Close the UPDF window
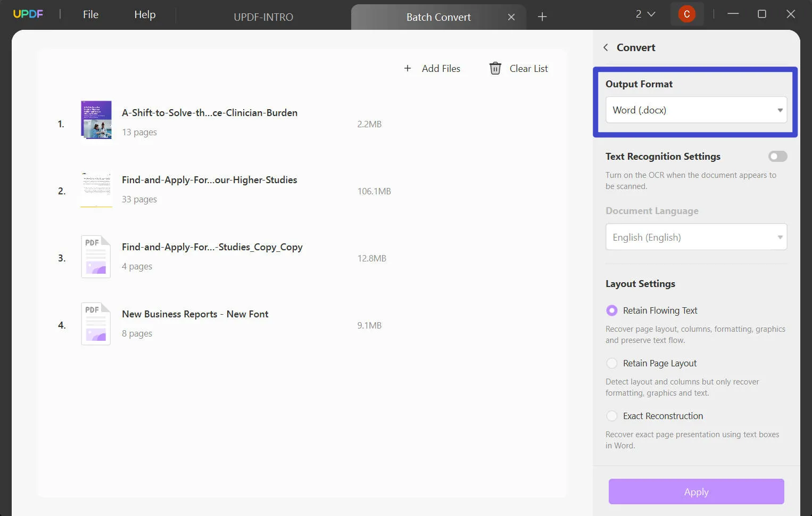 791,14
